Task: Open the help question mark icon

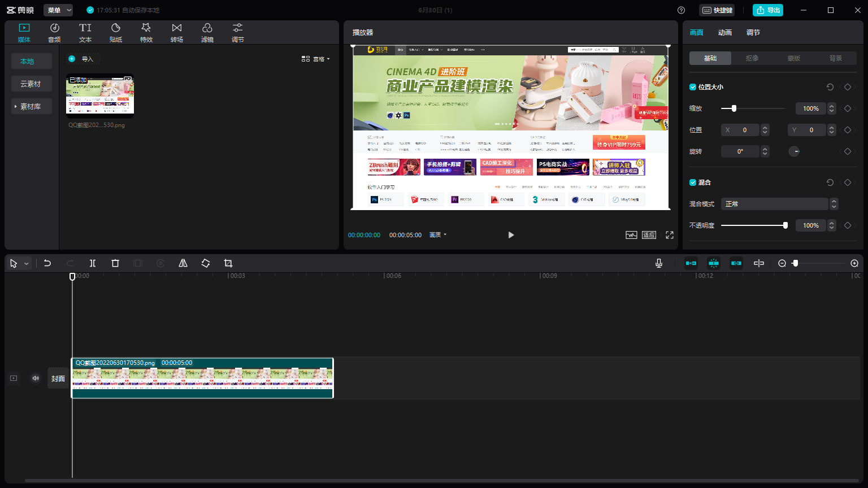Action: 681,10
